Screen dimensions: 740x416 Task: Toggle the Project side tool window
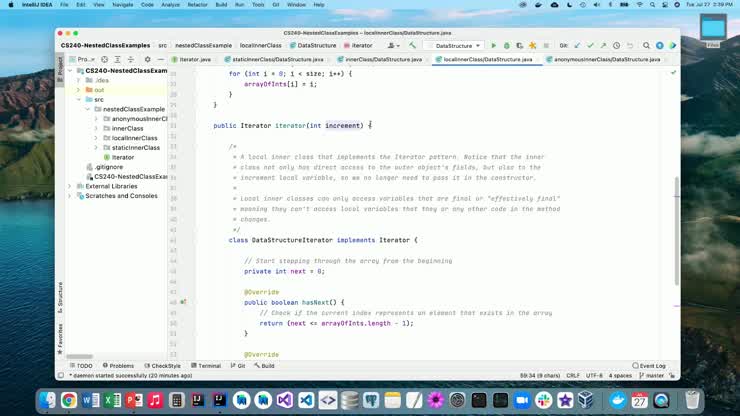(60, 69)
